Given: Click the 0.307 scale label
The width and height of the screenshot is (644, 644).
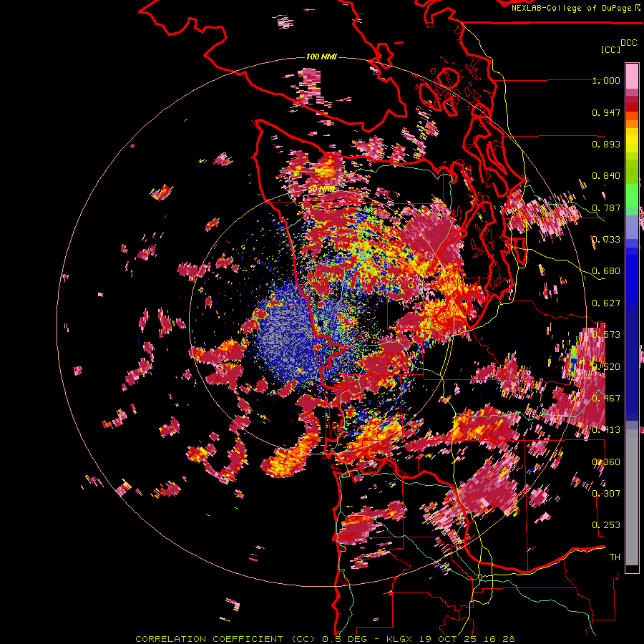Looking at the screenshot, I should pyautogui.click(x=606, y=493).
